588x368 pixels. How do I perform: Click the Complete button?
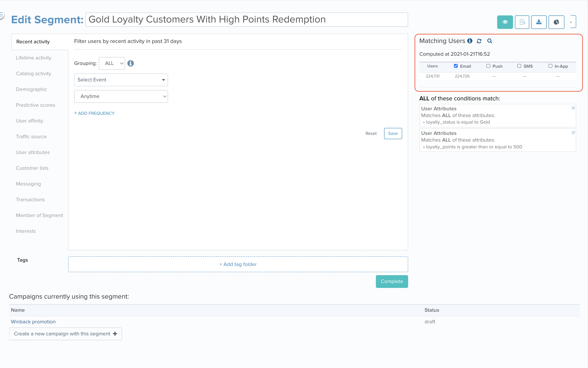click(392, 281)
